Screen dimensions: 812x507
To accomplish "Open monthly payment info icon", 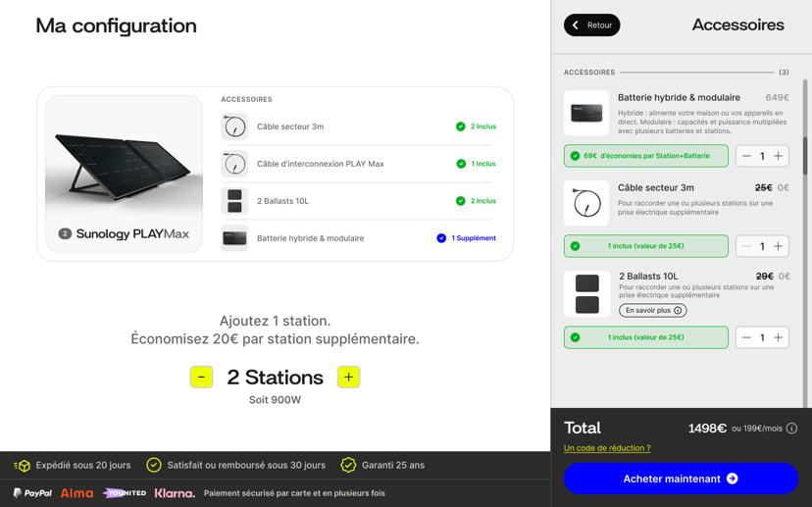I will [x=791, y=429].
